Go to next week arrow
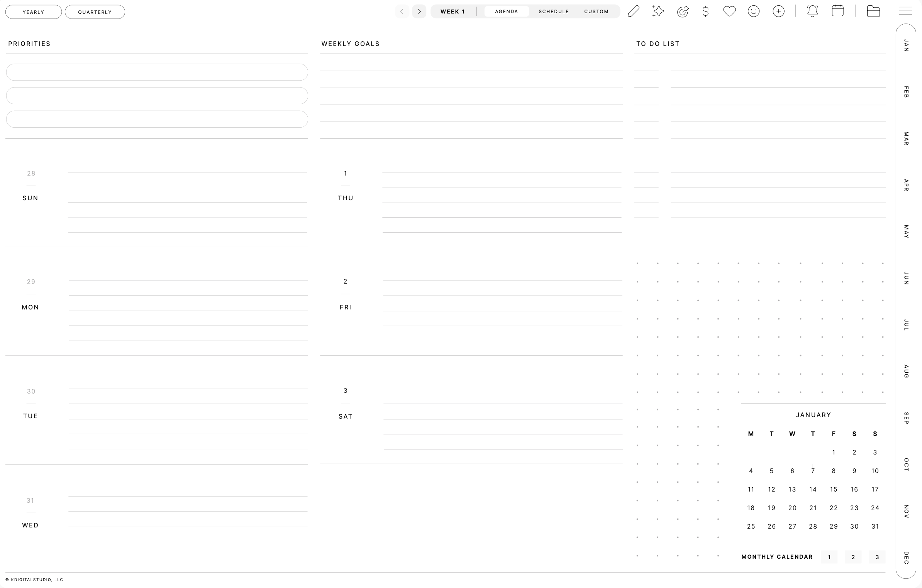This screenshot has width=922, height=588. (x=419, y=12)
